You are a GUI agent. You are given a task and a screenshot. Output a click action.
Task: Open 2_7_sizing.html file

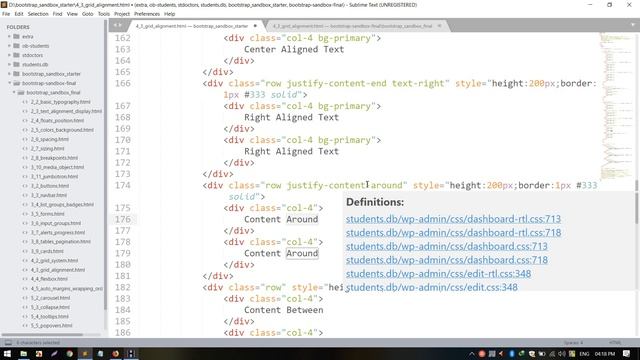click(x=47, y=149)
